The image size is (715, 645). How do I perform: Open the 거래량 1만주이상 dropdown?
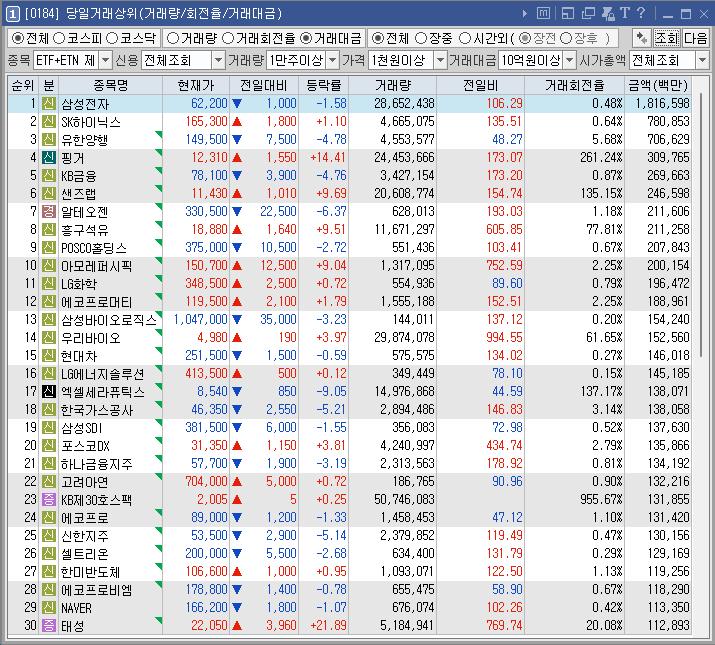[x=333, y=60]
